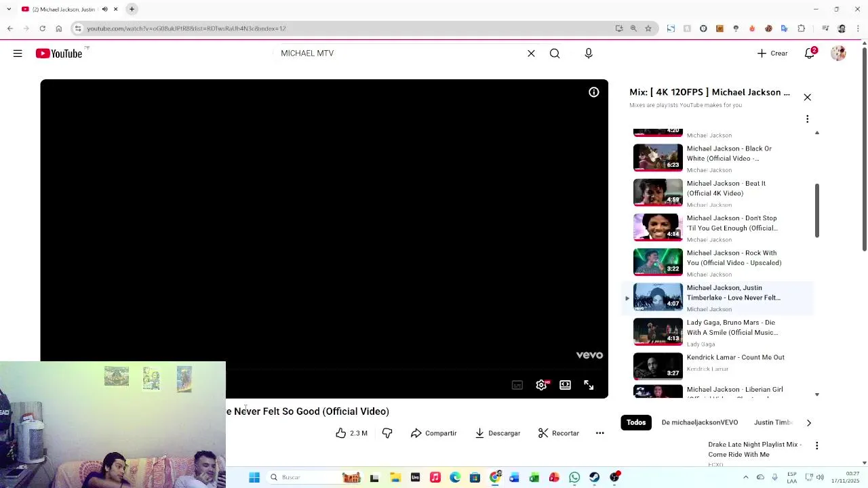Enter fullscreen on the video player
The width and height of the screenshot is (868, 488).
coord(589,385)
